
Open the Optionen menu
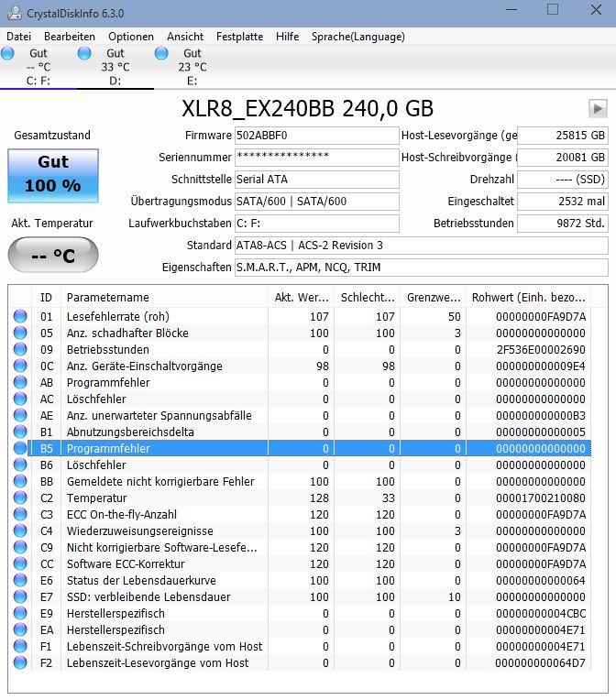tap(131, 37)
